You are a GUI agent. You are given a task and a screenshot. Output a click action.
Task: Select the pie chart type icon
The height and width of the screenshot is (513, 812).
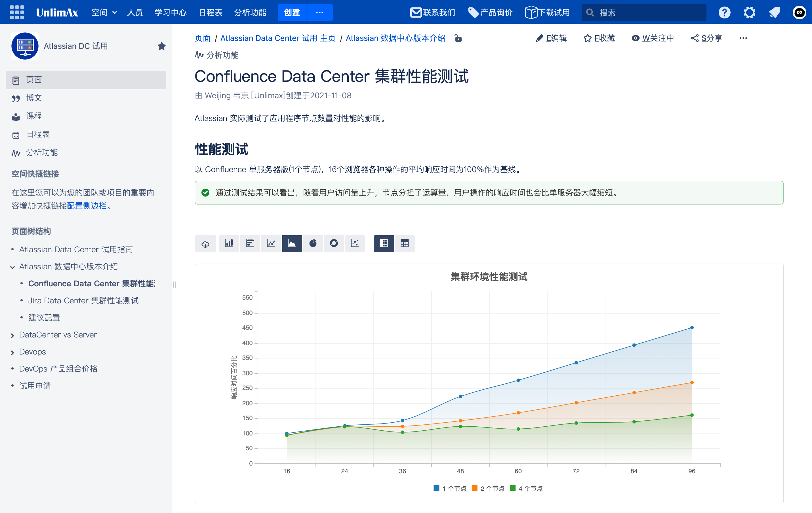[313, 243]
